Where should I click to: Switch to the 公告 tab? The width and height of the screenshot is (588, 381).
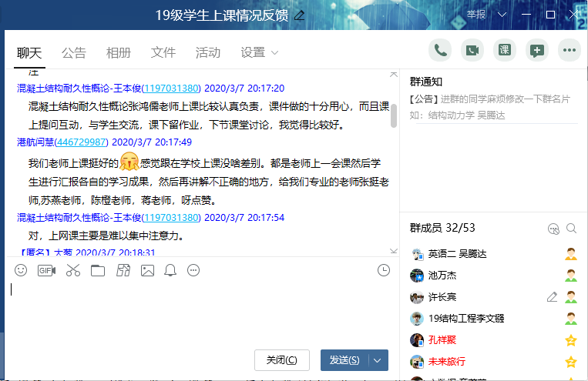[74, 52]
